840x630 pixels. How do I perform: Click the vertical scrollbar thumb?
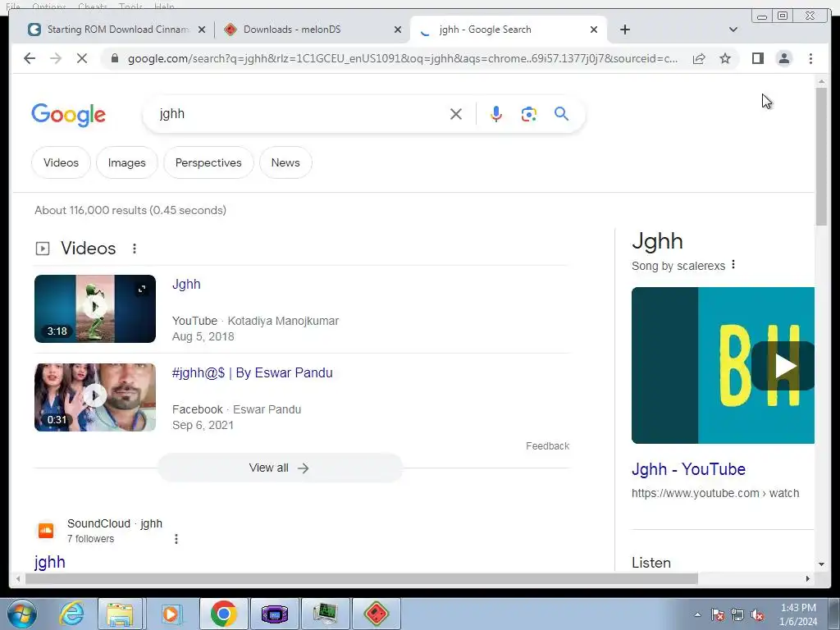[x=821, y=156]
